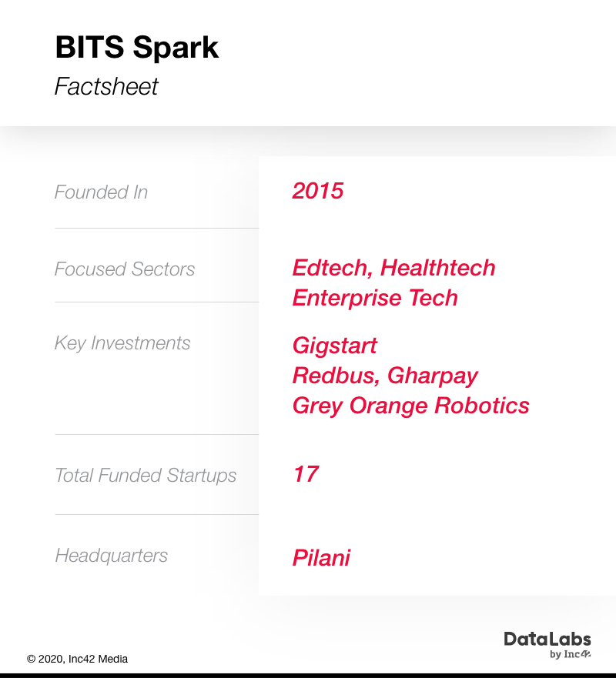Select the Founded In label
The height and width of the screenshot is (678, 616).
pos(101,192)
